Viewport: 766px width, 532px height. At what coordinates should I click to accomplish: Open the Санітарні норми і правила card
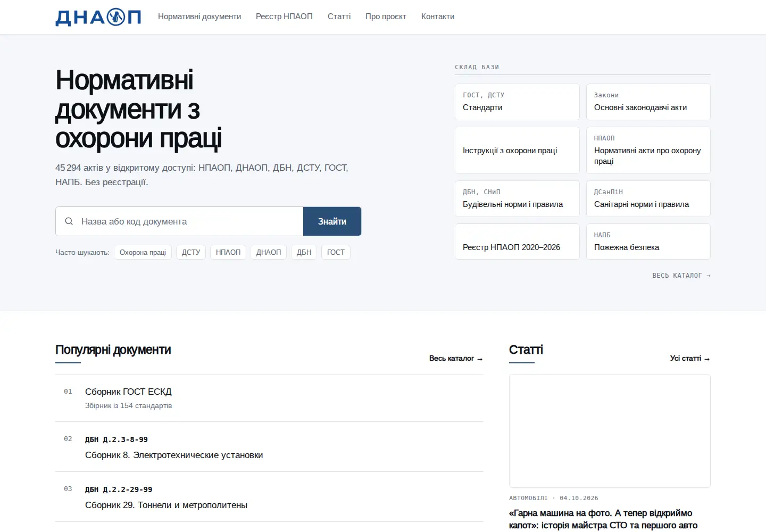tap(648, 198)
